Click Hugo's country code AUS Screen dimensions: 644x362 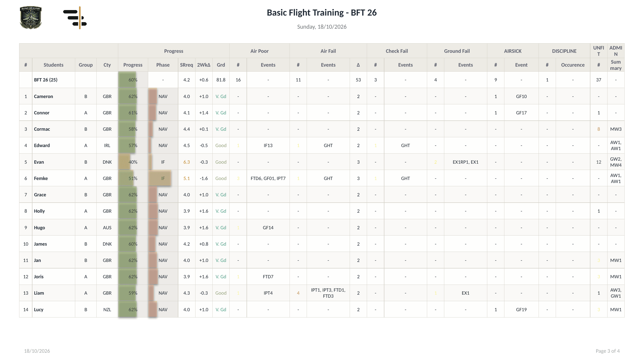coord(107,228)
